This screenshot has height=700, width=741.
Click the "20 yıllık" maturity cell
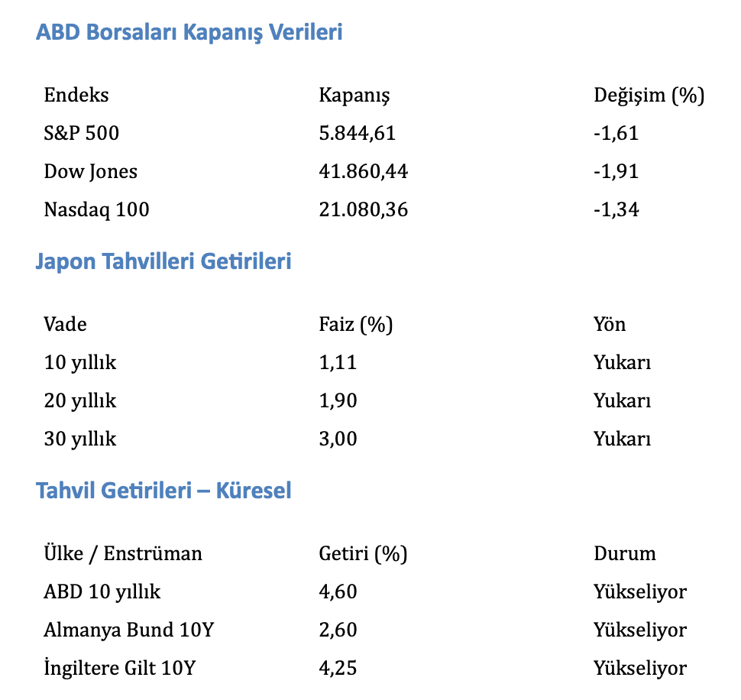pos(80,401)
